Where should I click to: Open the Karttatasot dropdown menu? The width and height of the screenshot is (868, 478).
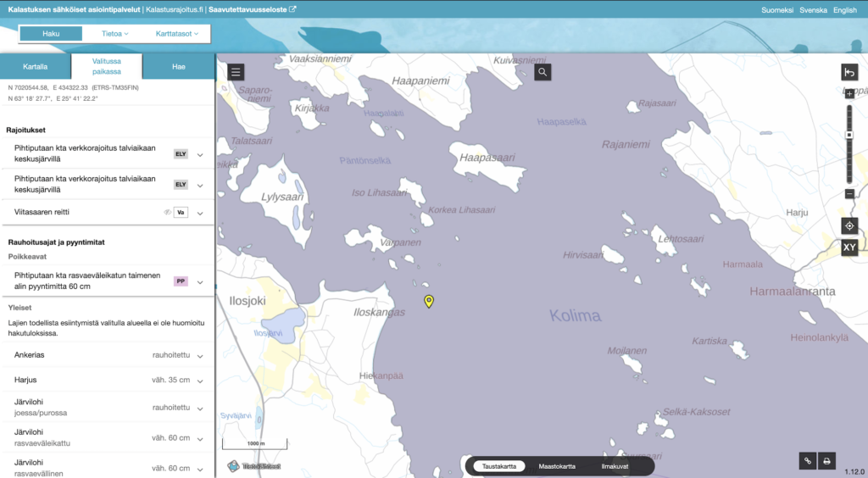tap(176, 34)
